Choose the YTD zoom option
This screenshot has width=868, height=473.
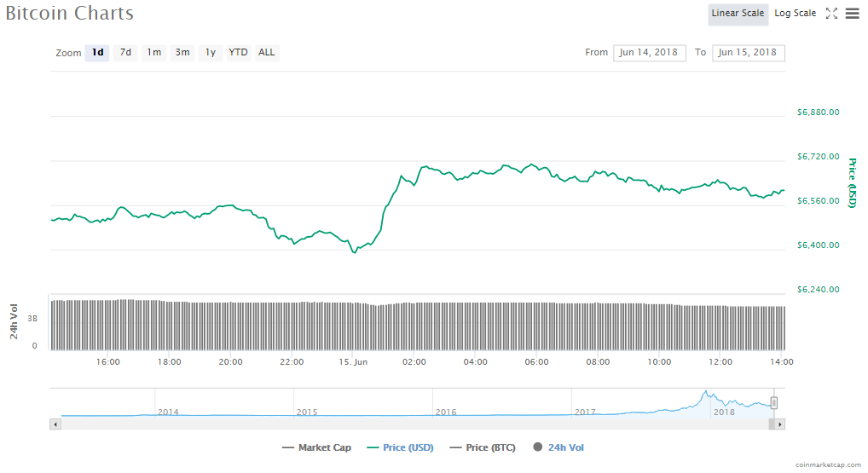[239, 53]
